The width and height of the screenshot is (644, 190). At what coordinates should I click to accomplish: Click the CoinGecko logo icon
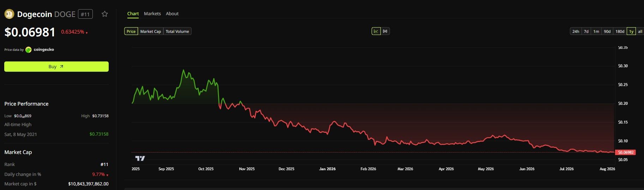click(29, 50)
